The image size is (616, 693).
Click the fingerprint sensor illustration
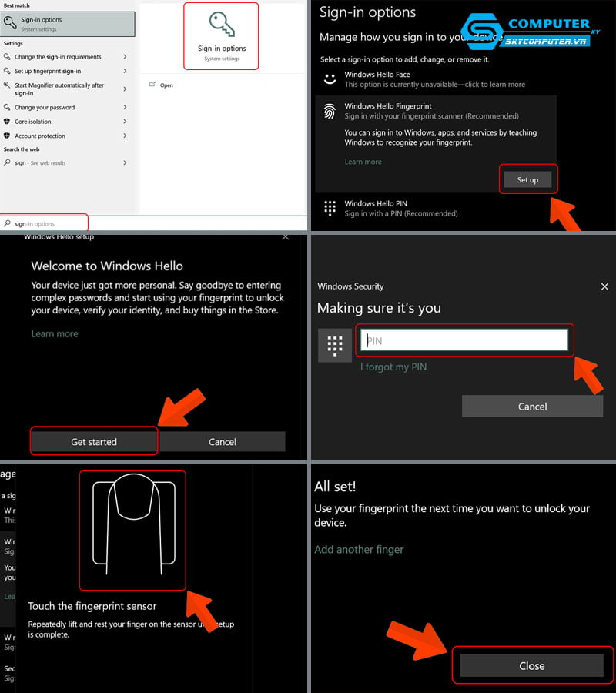pyautogui.click(x=132, y=531)
